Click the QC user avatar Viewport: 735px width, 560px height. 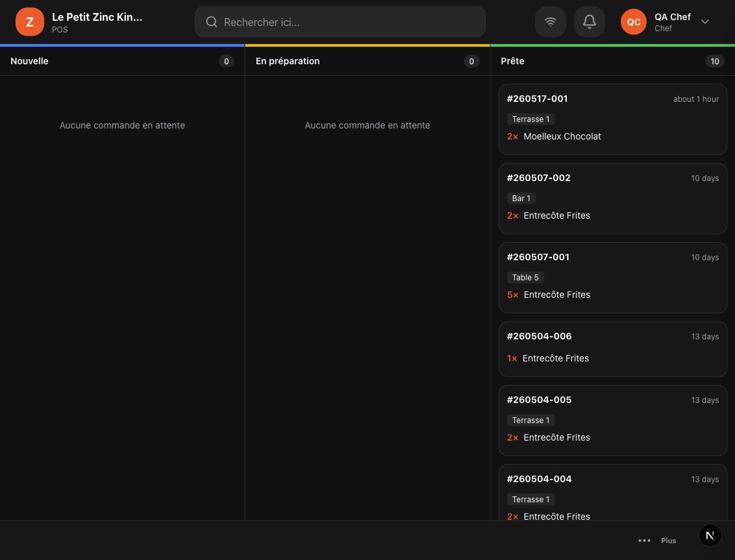633,21
